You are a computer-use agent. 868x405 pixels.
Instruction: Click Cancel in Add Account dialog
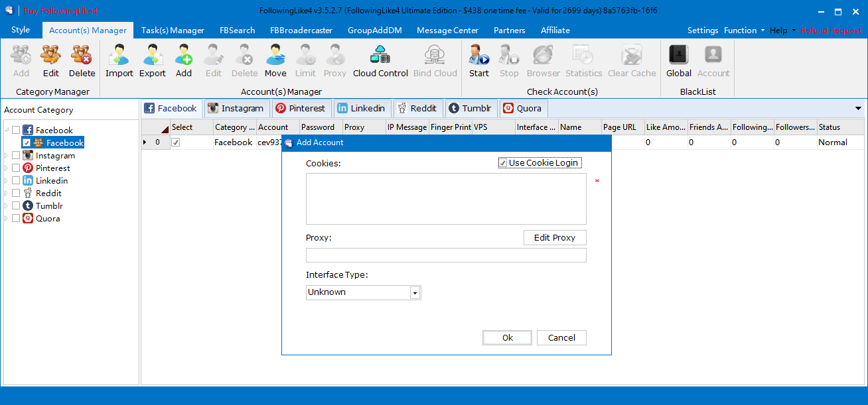click(x=561, y=337)
